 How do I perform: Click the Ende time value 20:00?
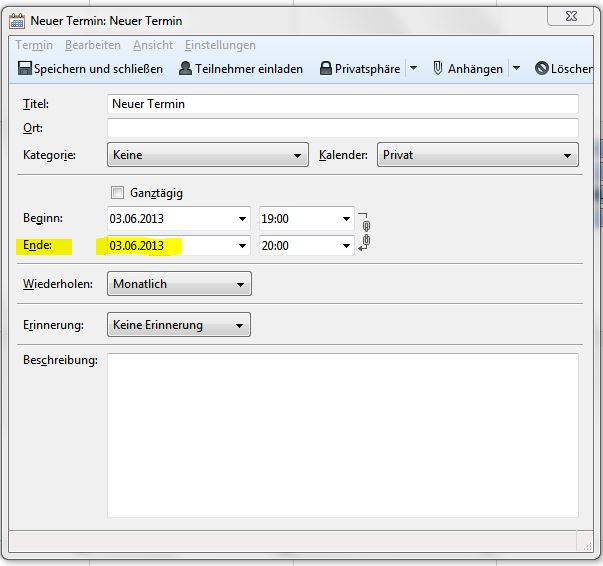[x=275, y=246]
